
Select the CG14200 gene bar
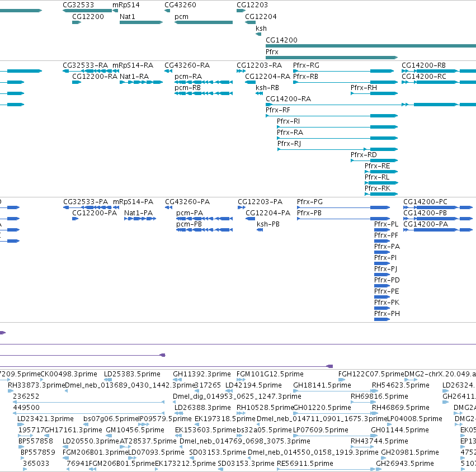pos(371,46)
